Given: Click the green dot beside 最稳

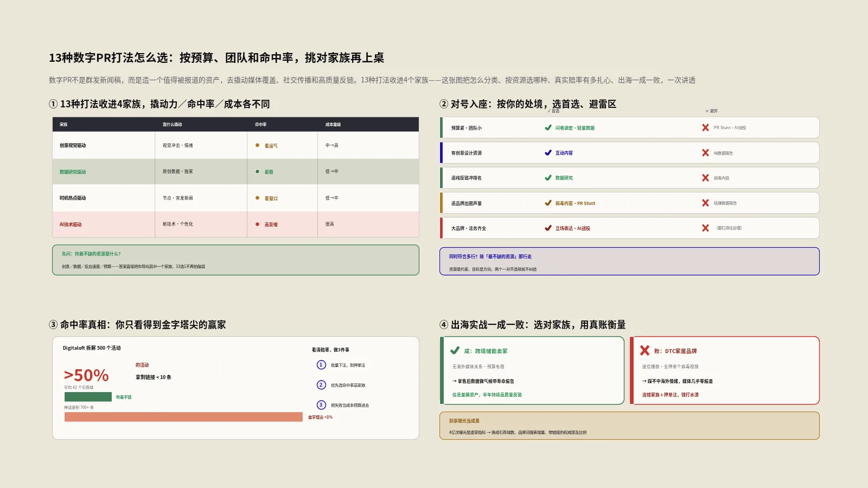Looking at the screenshot, I should click(x=257, y=171).
